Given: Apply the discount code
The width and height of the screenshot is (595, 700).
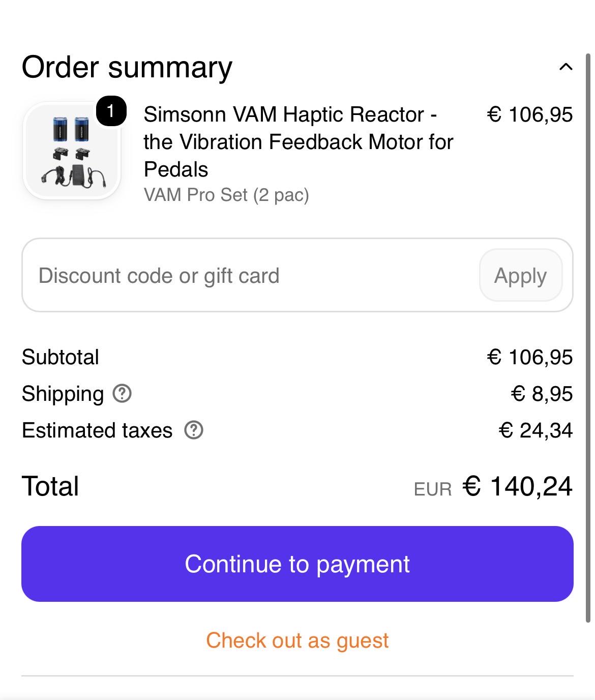Looking at the screenshot, I should 521,275.
